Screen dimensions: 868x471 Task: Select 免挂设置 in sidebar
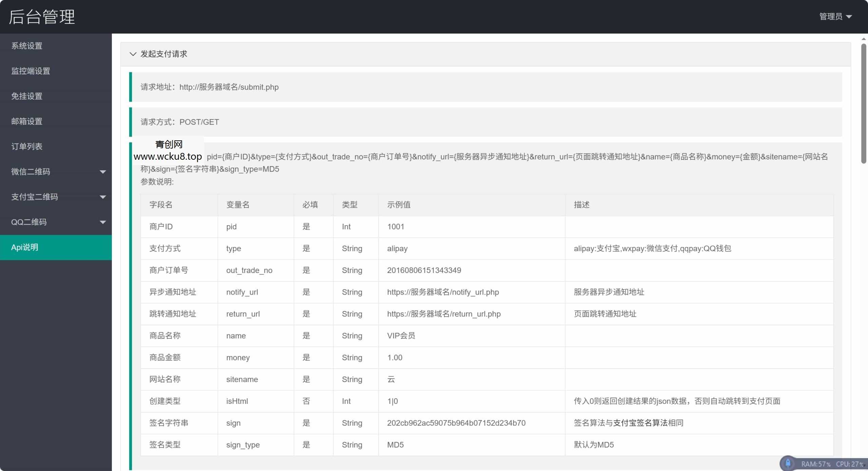pyautogui.click(x=27, y=96)
